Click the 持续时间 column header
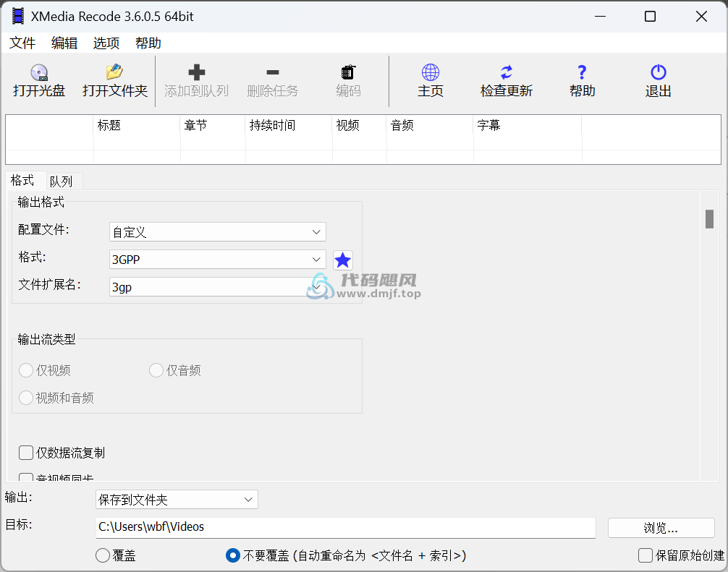This screenshot has width=728, height=572. pyautogui.click(x=289, y=126)
